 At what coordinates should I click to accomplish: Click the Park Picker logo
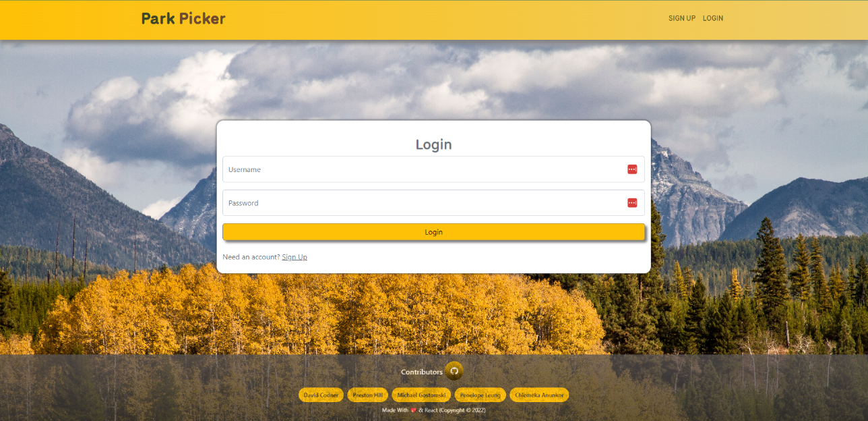tap(183, 19)
